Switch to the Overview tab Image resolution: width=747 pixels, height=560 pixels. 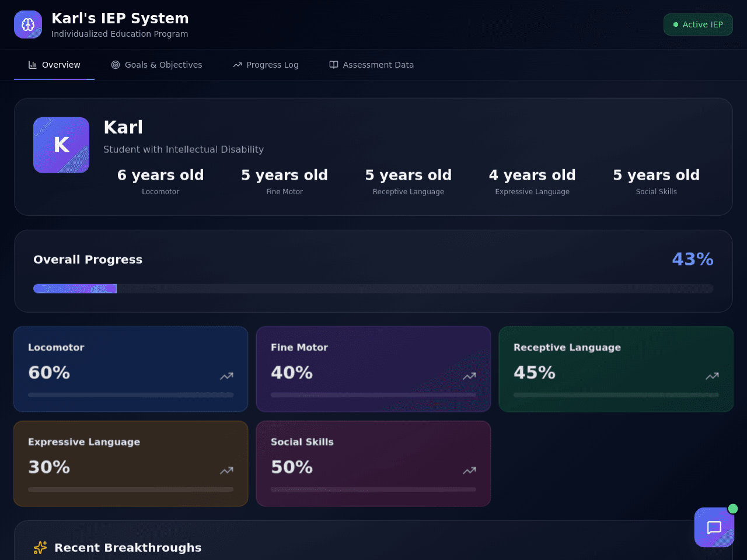[54, 65]
